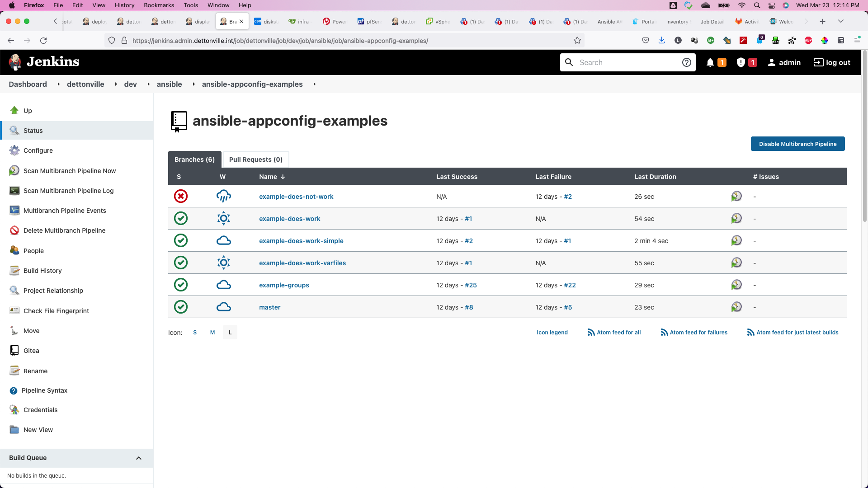Screen dimensions: 868x488
Task: Expand breadcrumb arrow after ansible-appconfig-examples
Action: pos(314,84)
